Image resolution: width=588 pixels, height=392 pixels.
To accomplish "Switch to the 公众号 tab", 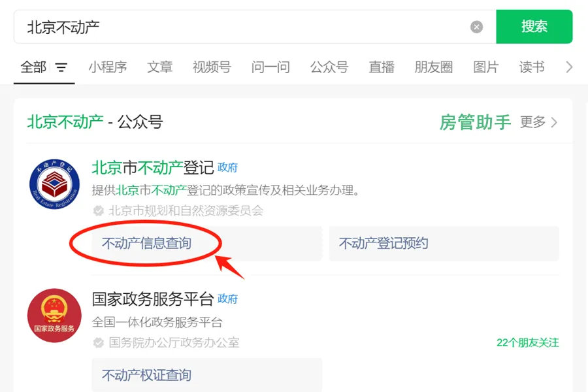I will [329, 67].
